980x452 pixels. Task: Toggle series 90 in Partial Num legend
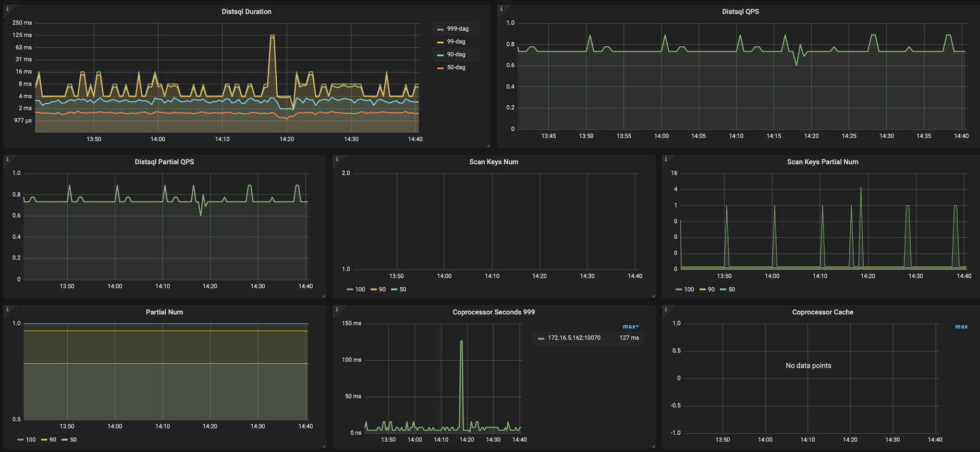[52, 439]
